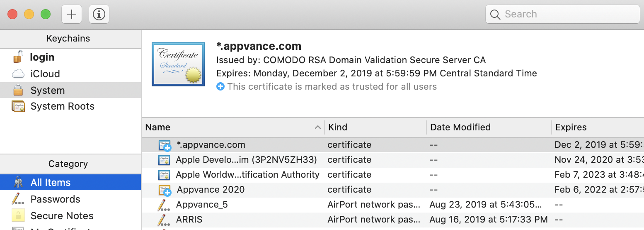This screenshot has width=644, height=230.
Task: Click the *.appvance.com title in details
Action: 259,46
